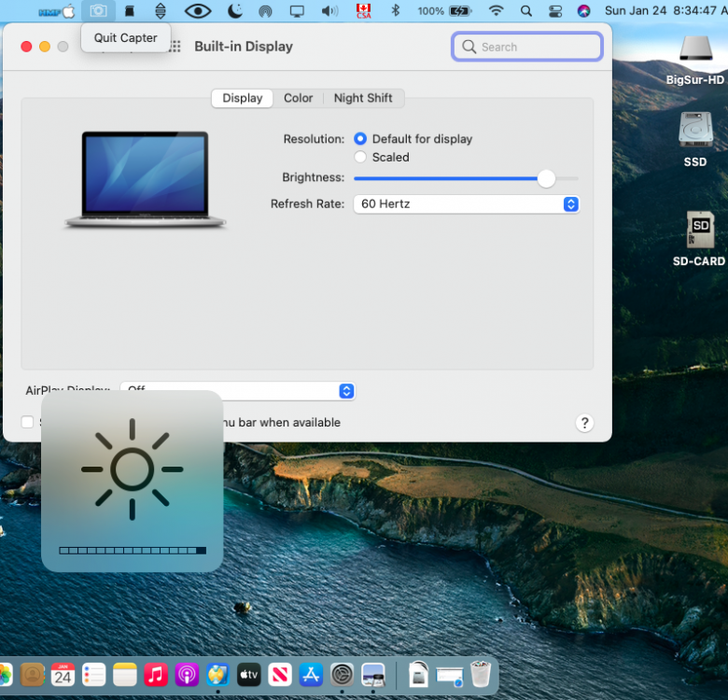The height and width of the screenshot is (700, 728).
Task: Open System Preferences from the Dock
Action: 343,675
